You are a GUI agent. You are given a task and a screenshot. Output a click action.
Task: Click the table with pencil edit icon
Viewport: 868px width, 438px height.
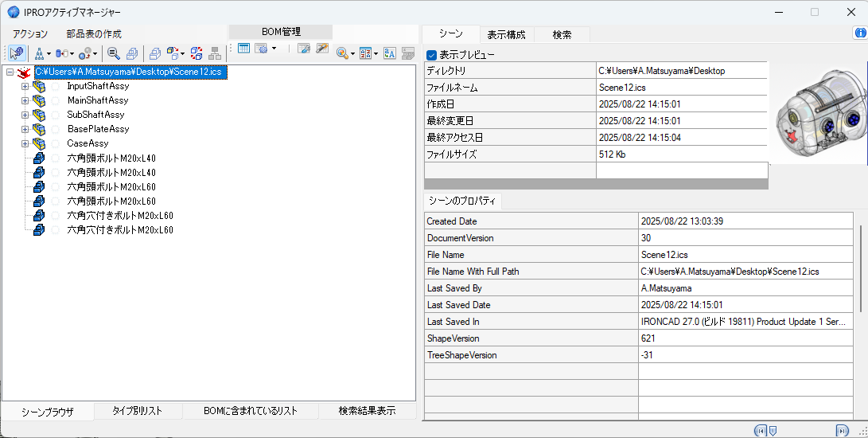coord(322,49)
